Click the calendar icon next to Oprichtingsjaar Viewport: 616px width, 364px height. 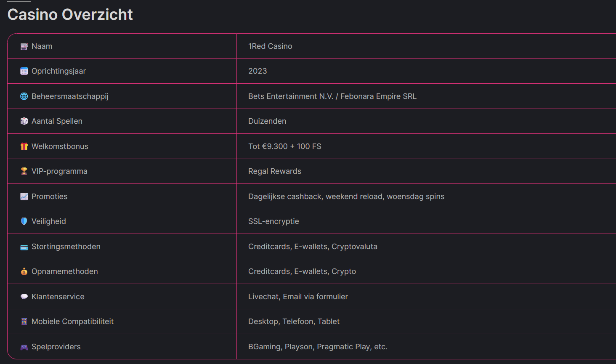coord(24,72)
